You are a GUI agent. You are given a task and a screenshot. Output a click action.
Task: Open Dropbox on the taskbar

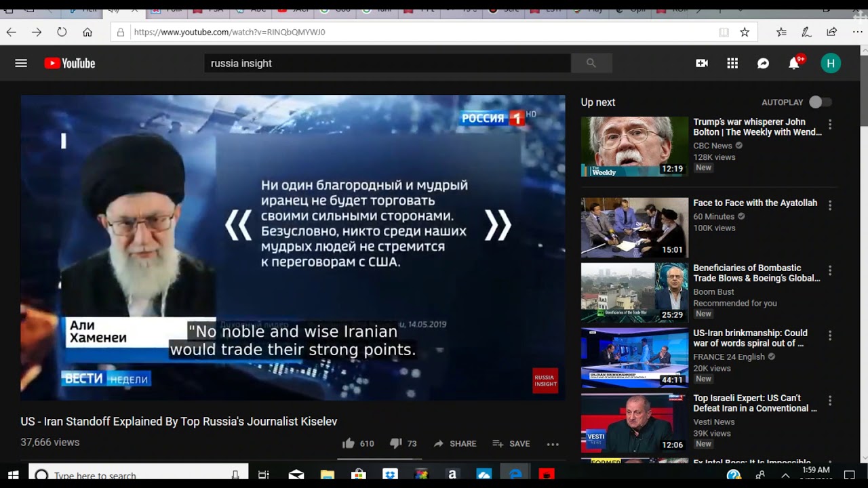(x=389, y=475)
